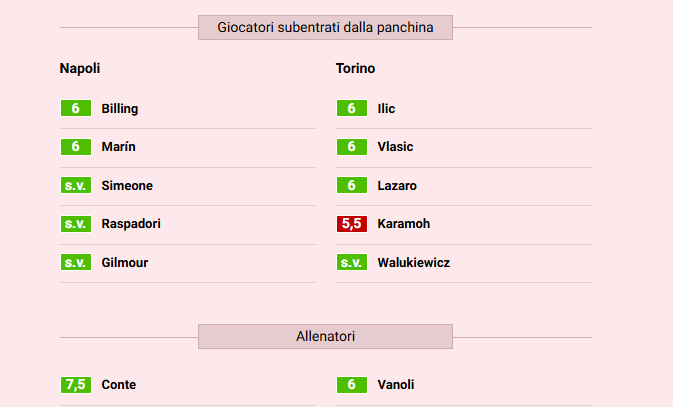The width and height of the screenshot is (673, 407).
Task: Click the 'Giocatori subentrati dalla panchina' header
Action: coord(325,28)
